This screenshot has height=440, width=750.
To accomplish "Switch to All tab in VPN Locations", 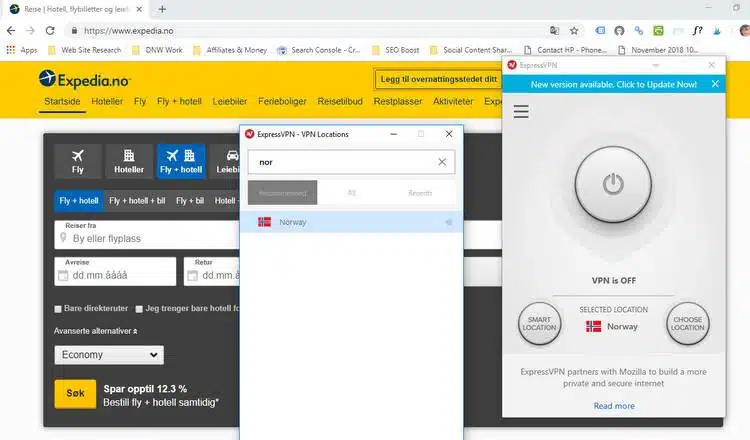I will click(352, 193).
